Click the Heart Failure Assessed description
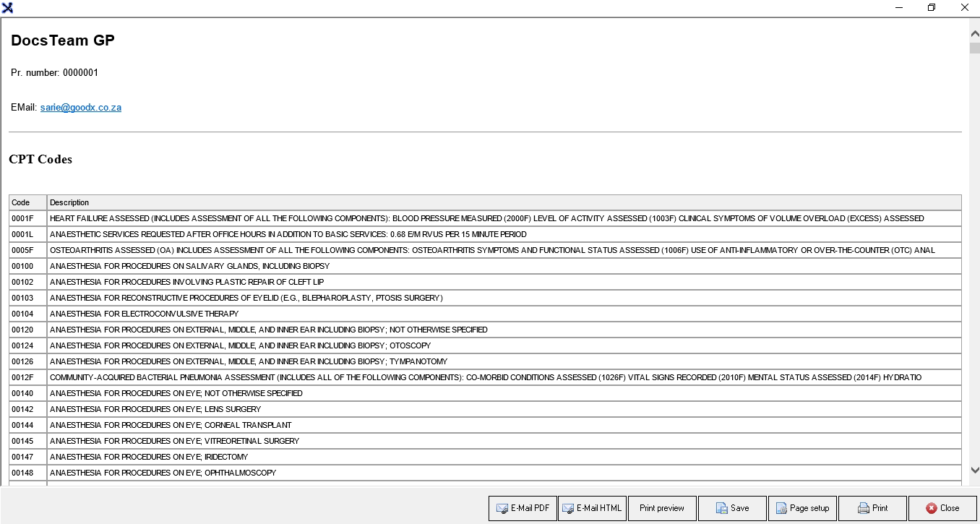Screen dimensions: 980x524 [x=504, y=218]
